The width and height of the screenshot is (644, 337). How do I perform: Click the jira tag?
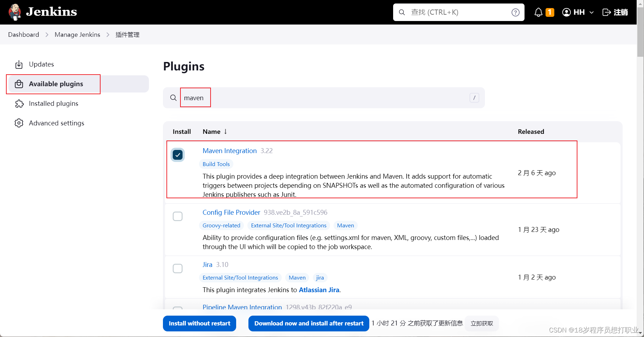(320, 277)
